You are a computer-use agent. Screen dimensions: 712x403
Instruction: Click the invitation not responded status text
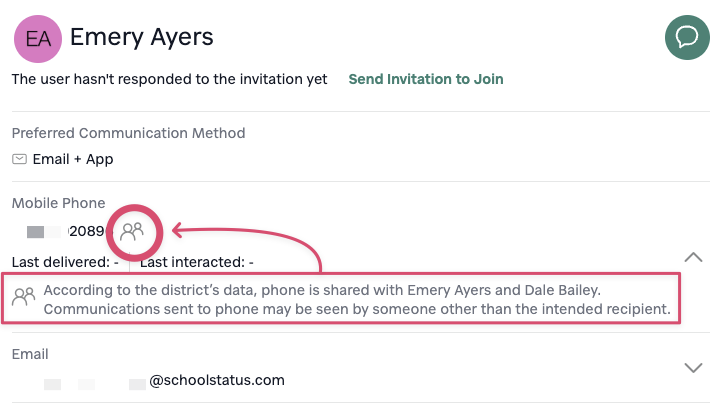(x=169, y=79)
